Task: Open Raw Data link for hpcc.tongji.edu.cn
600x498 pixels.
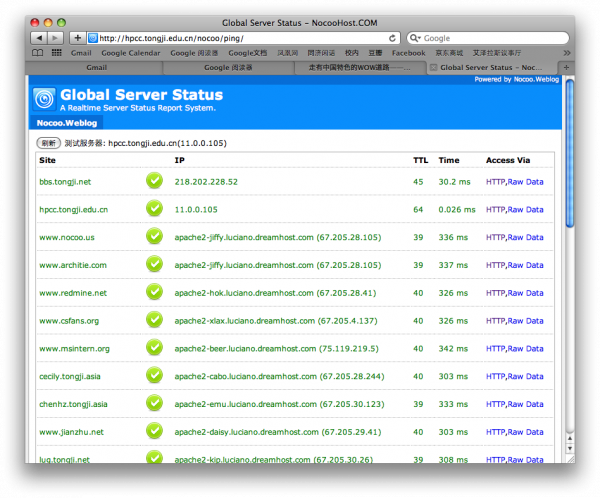Action: pos(525,209)
